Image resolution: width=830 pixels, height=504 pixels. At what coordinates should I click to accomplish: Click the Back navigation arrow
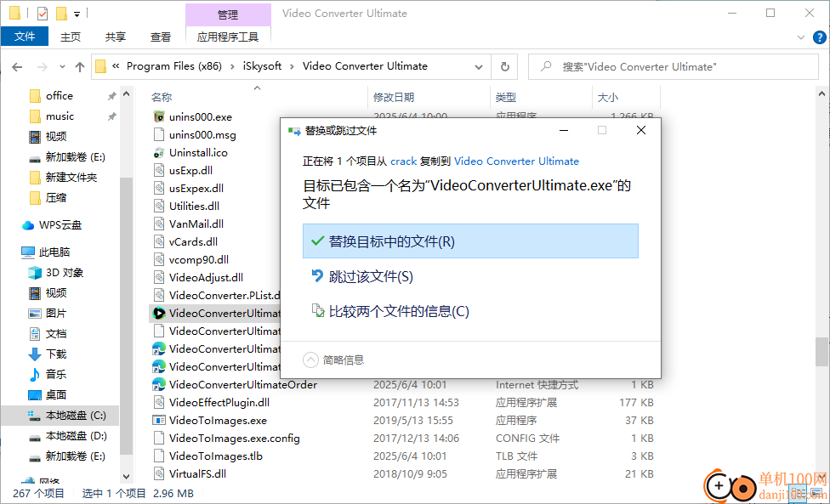tap(17, 66)
